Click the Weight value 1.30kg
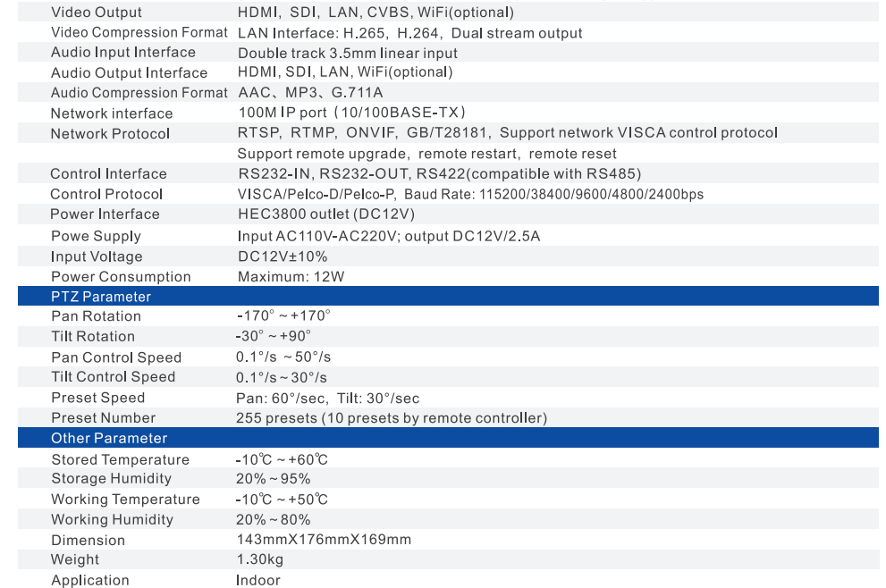The height and width of the screenshot is (588, 886). [x=259, y=559]
